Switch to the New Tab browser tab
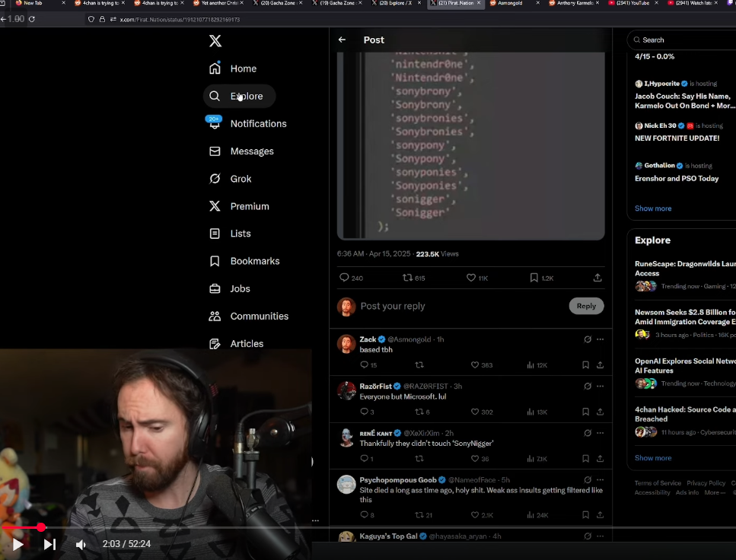This screenshot has width=736, height=560. [x=33, y=3]
